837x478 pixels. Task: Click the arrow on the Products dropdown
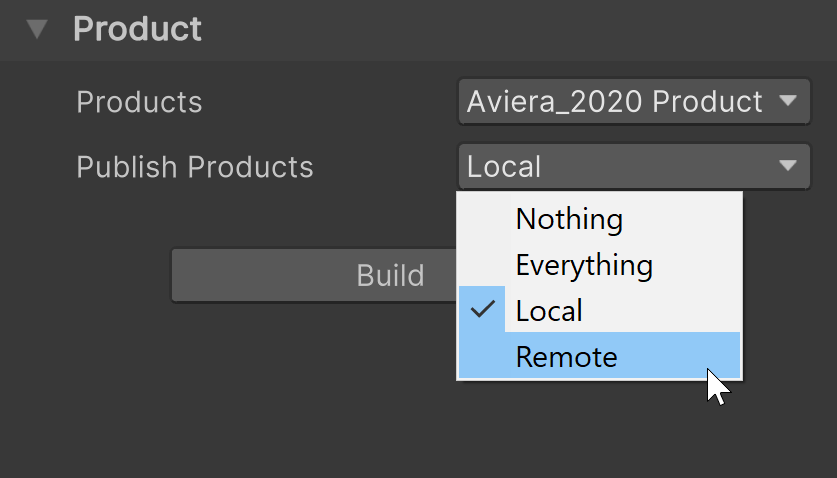787,101
